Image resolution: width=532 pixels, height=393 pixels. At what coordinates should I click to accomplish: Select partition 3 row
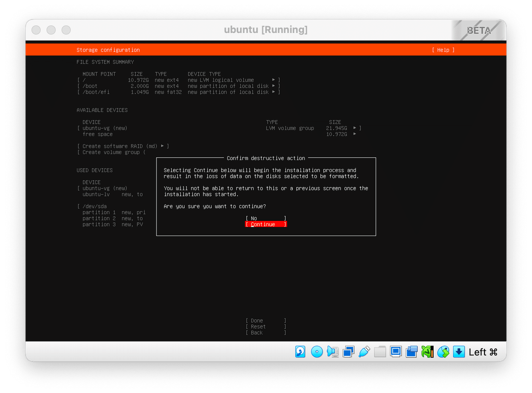[x=113, y=224]
